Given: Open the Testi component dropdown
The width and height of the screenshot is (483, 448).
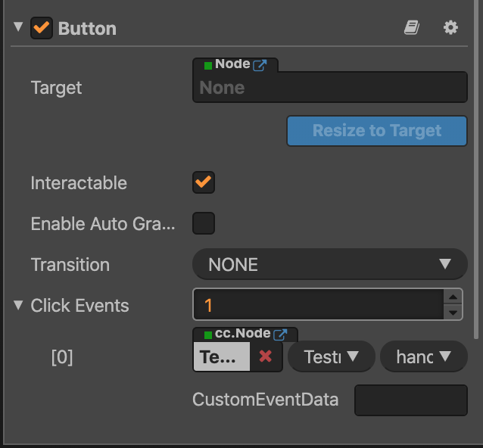Looking at the screenshot, I should tap(332, 356).
